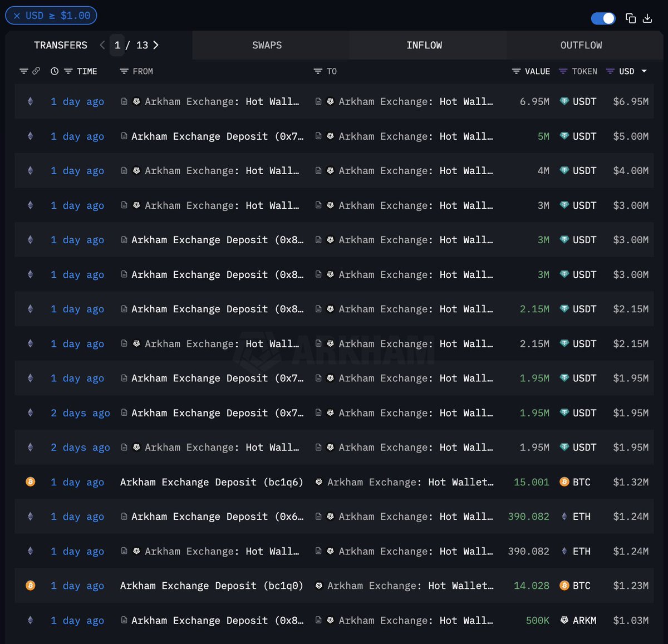This screenshot has height=644, width=668.
Task: Open the From column filter
Action: click(124, 71)
